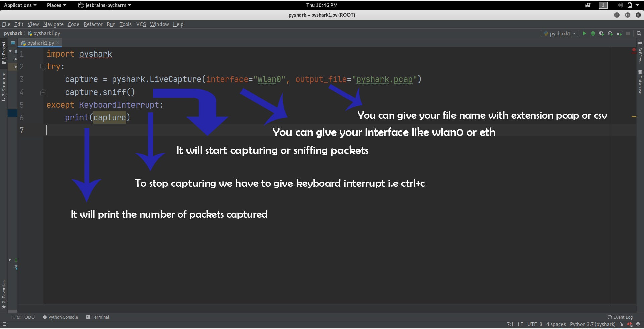Run pyshark1 with coverage
Viewport: 644px width, 329px height.
coord(602,33)
